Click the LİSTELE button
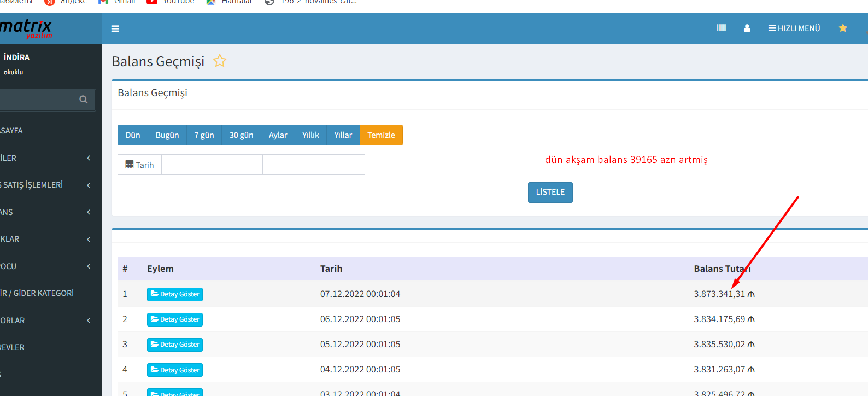This screenshot has width=868, height=396. [550, 193]
